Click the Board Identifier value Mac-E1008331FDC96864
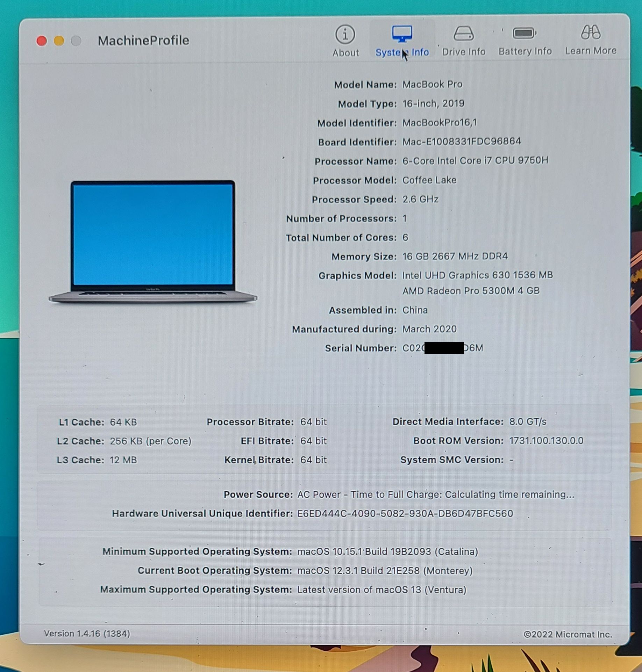Image resolution: width=642 pixels, height=672 pixels. click(461, 142)
